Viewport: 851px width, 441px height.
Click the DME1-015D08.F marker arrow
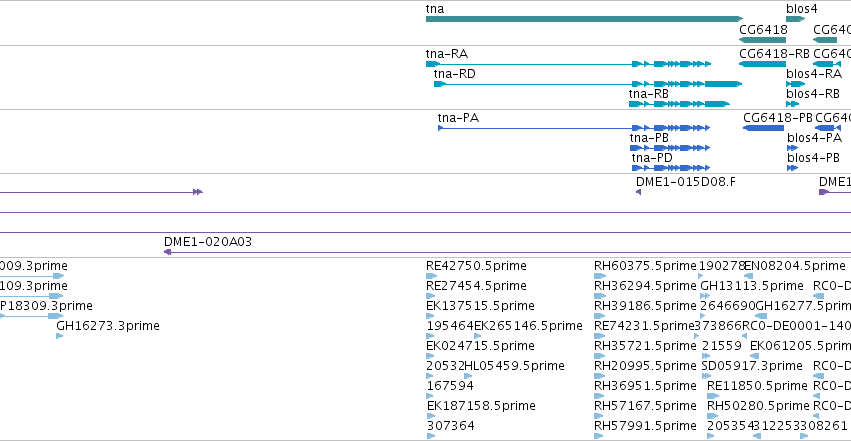(x=638, y=192)
